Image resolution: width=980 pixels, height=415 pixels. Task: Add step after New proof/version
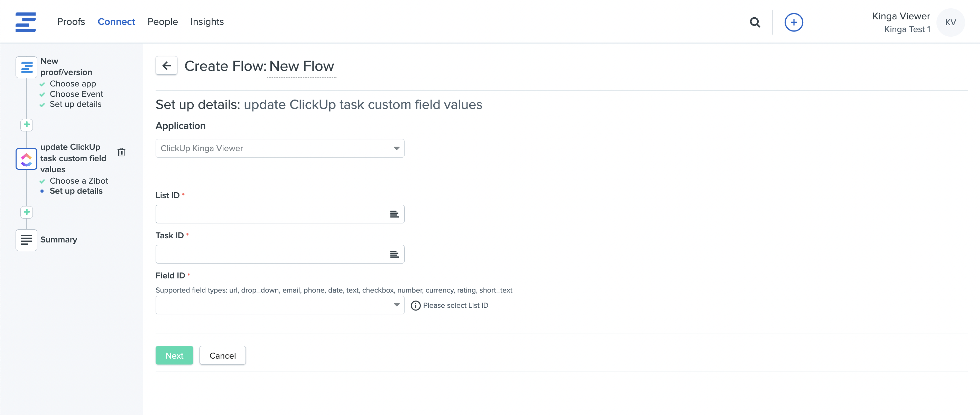coord(27,125)
